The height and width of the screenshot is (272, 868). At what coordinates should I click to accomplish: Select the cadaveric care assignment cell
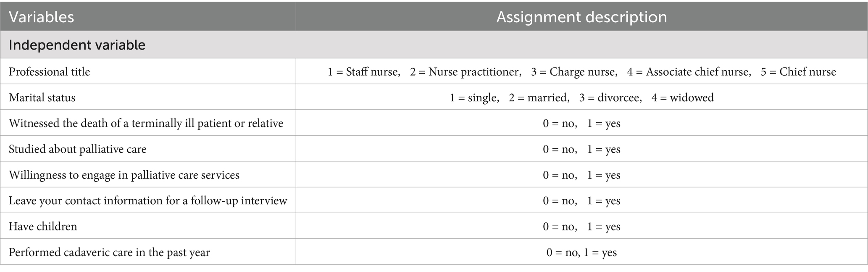tap(581, 252)
